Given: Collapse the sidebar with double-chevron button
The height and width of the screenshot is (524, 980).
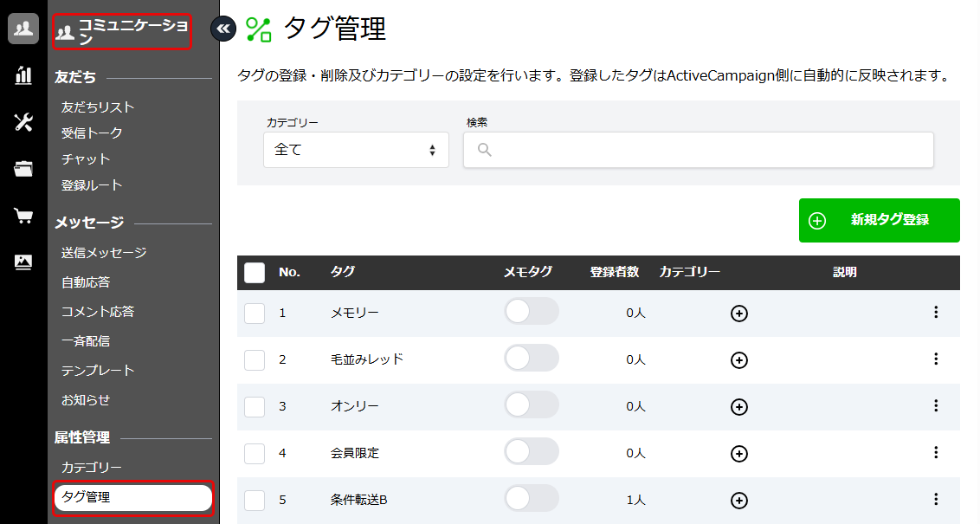Looking at the screenshot, I should [223, 29].
